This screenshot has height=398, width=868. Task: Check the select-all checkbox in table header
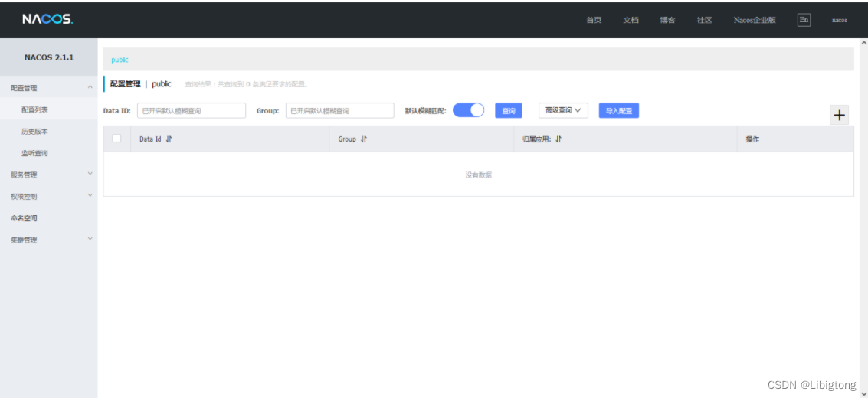[116, 139]
